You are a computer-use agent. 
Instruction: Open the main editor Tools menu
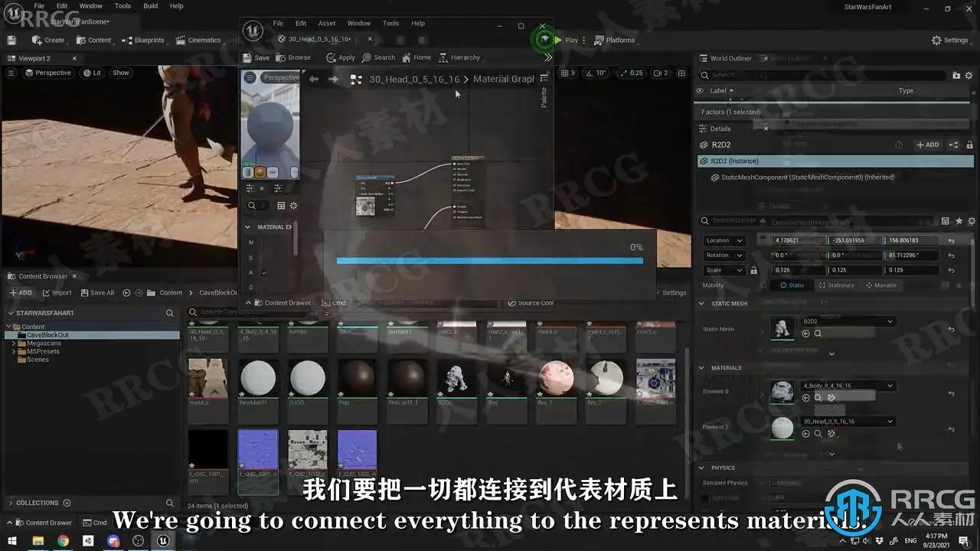(x=122, y=6)
